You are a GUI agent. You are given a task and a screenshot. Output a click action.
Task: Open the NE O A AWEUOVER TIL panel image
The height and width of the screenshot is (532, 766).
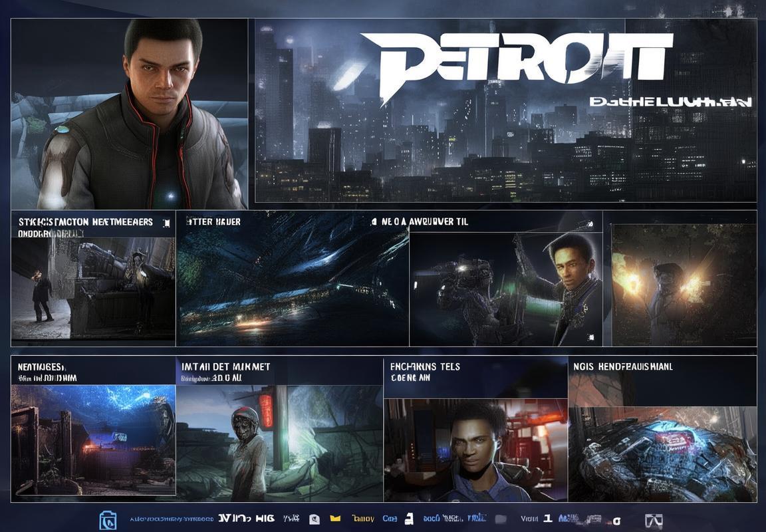(505, 289)
